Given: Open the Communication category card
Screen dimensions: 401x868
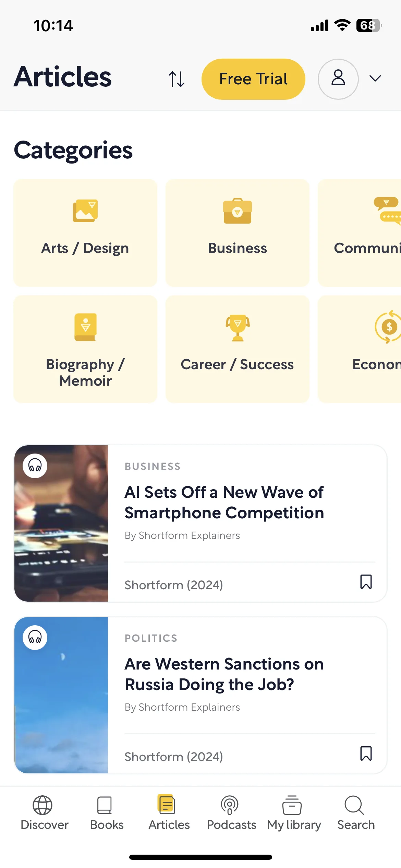Looking at the screenshot, I should 360,233.
